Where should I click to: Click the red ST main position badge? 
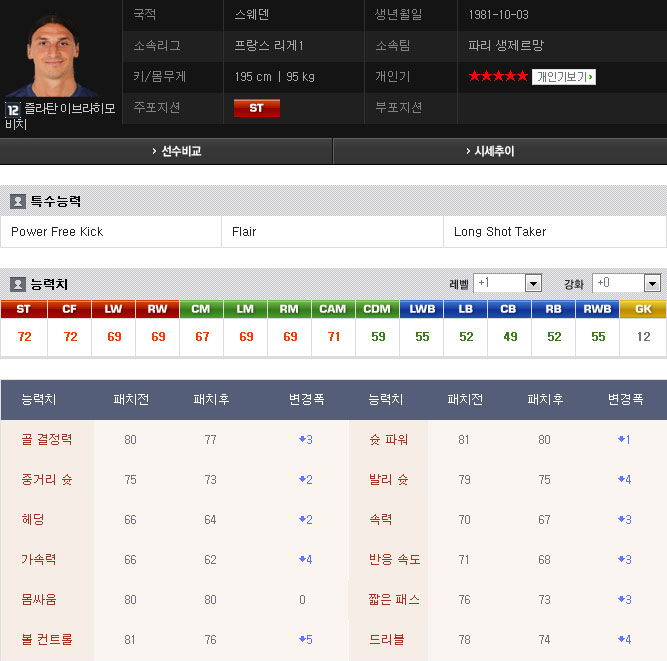[257, 108]
